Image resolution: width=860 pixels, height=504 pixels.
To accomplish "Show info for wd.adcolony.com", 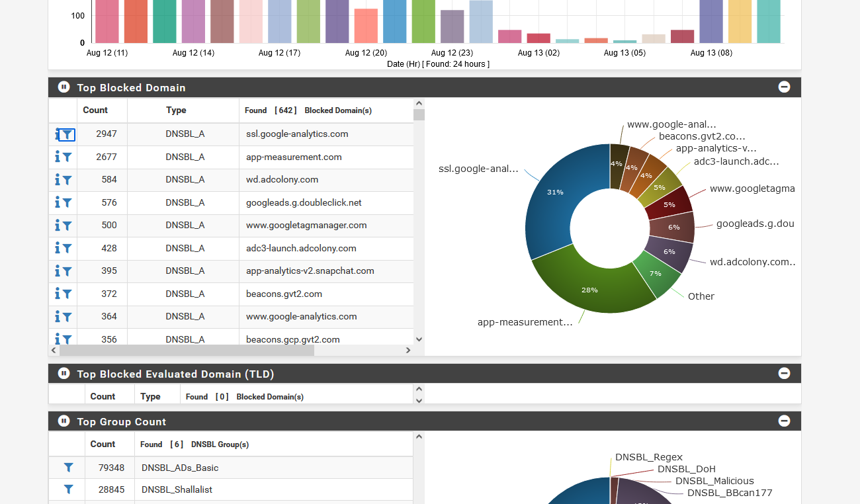I will point(58,180).
